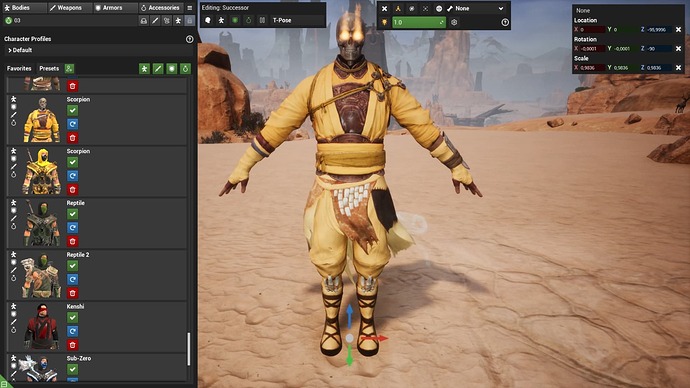Select the Reptile 2 preset thumbnail
This screenshot has width=690, height=388.
click(x=41, y=275)
